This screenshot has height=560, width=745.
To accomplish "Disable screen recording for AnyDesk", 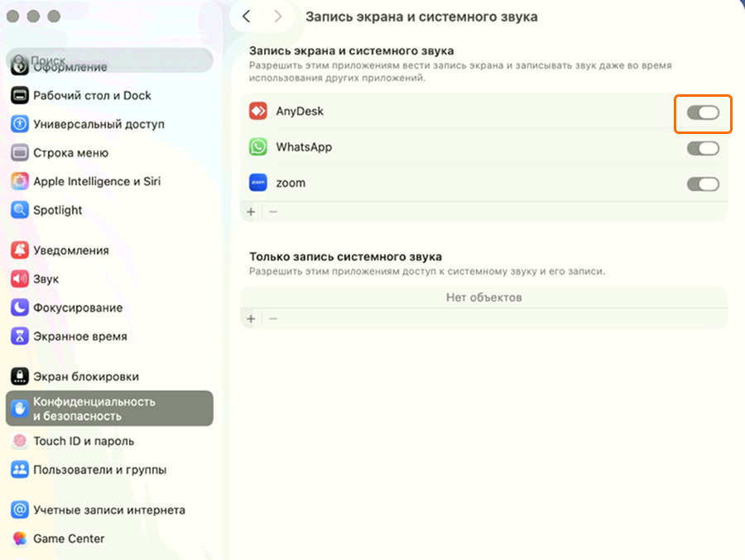I will pyautogui.click(x=703, y=111).
